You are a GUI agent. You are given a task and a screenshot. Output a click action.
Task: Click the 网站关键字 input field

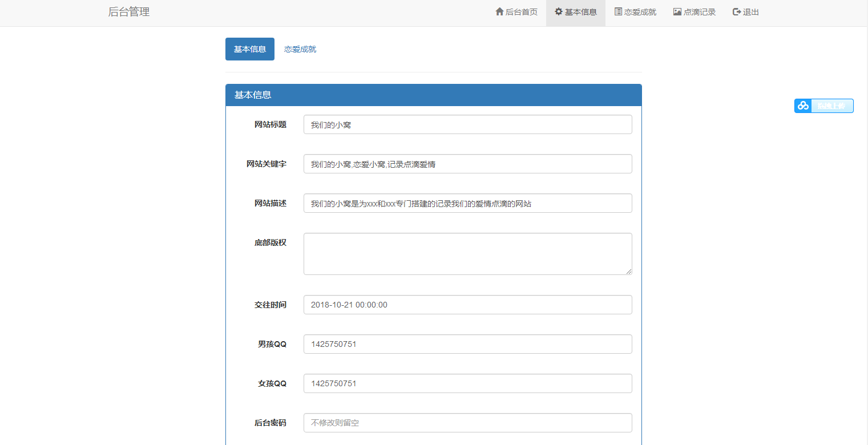tap(468, 164)
